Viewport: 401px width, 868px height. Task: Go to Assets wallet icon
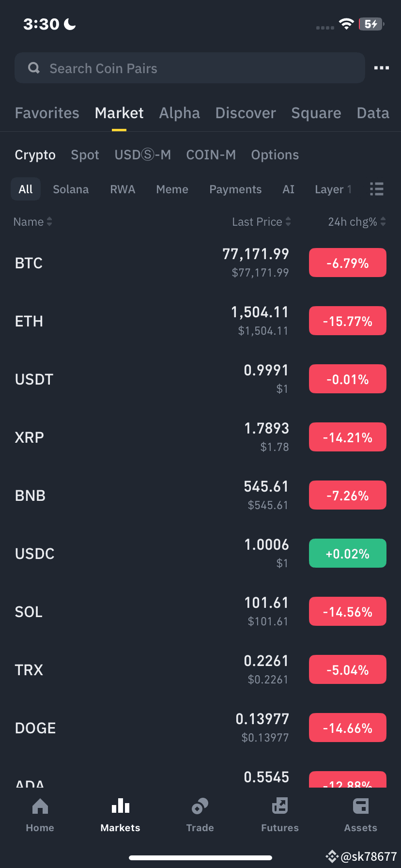pyautogui.click(x=361, y=806)
